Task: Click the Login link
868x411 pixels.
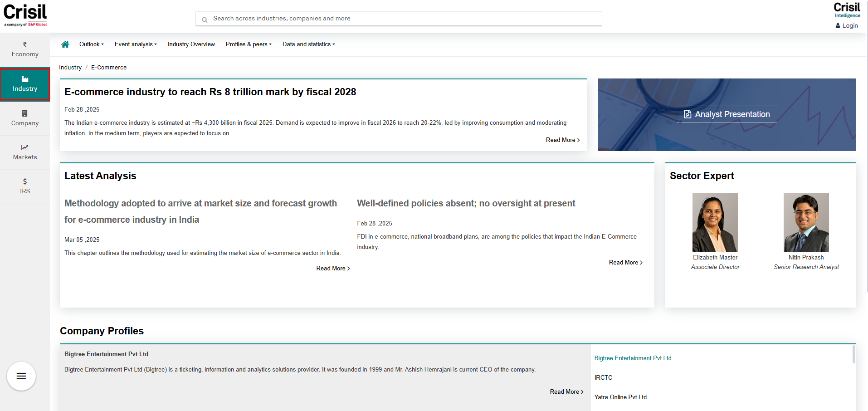Action: [847, 26]
